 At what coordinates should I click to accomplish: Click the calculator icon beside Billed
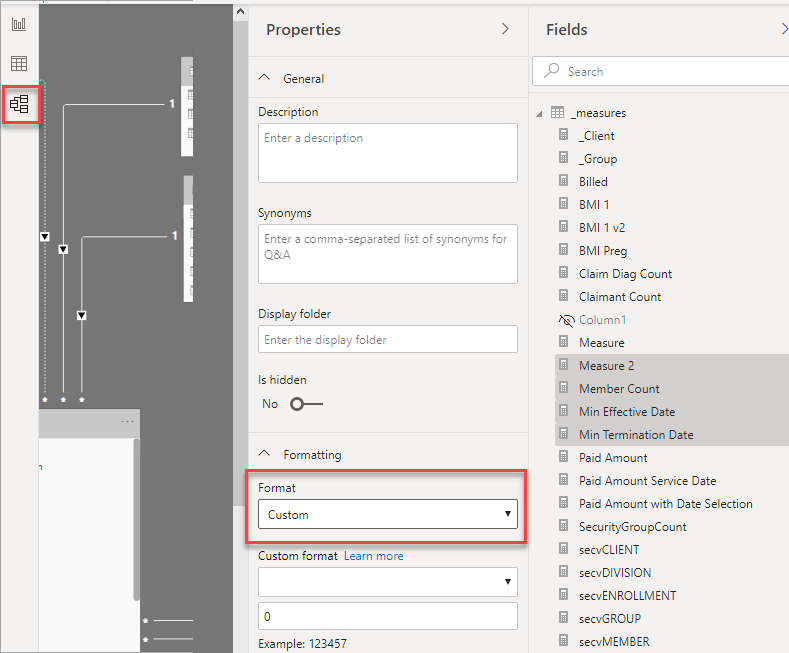(564, 181)
